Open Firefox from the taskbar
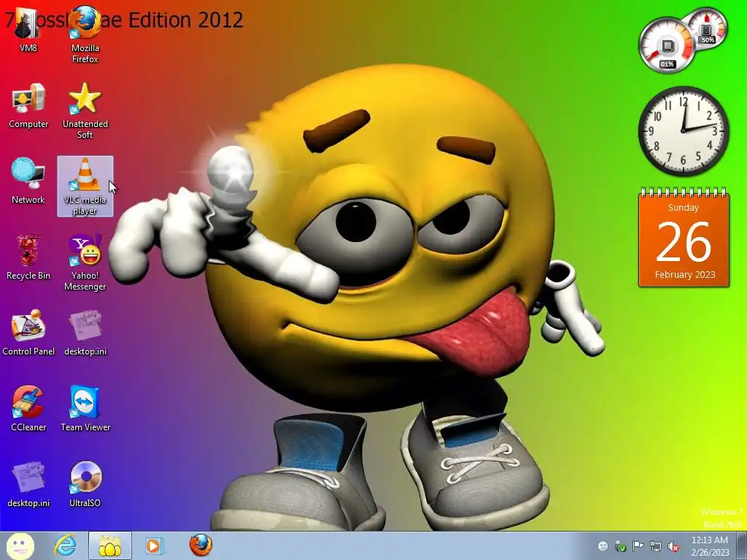The image size is (747, 560). 201,545
